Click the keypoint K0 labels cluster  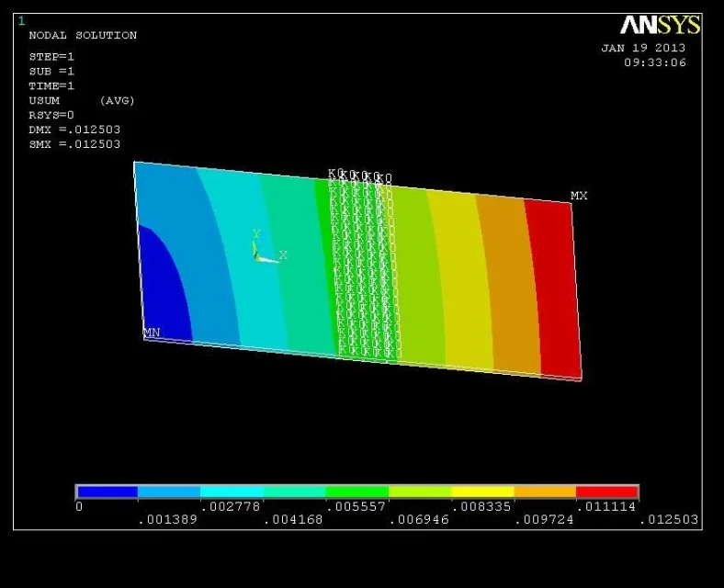coord(365,263)
